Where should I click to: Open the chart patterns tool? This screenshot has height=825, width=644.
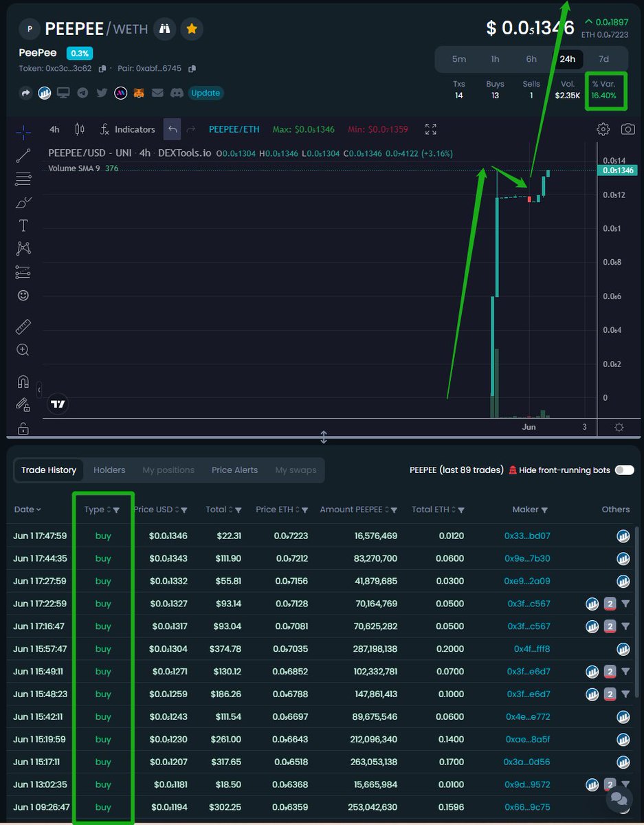[23, 248]
